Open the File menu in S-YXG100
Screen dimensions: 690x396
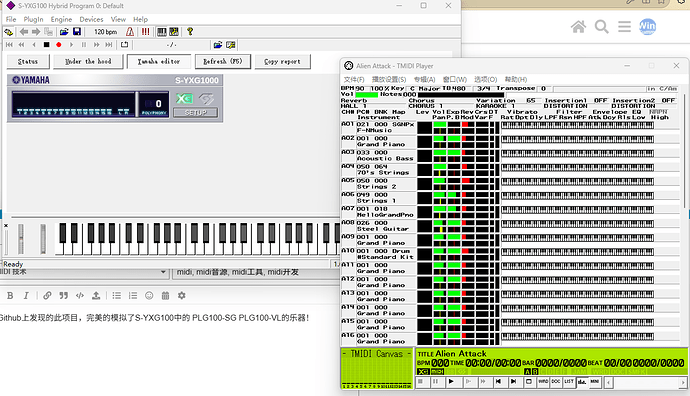click(11, 19)
